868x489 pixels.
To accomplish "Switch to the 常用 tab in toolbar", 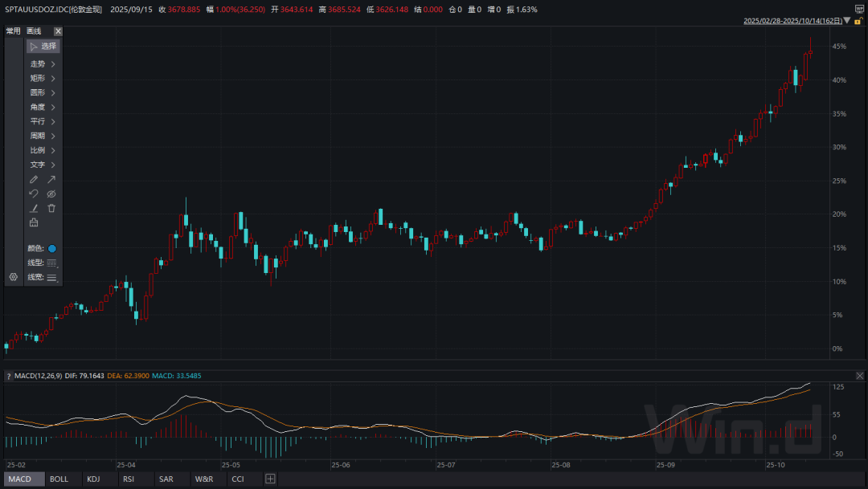I will (x=13, y=31).
